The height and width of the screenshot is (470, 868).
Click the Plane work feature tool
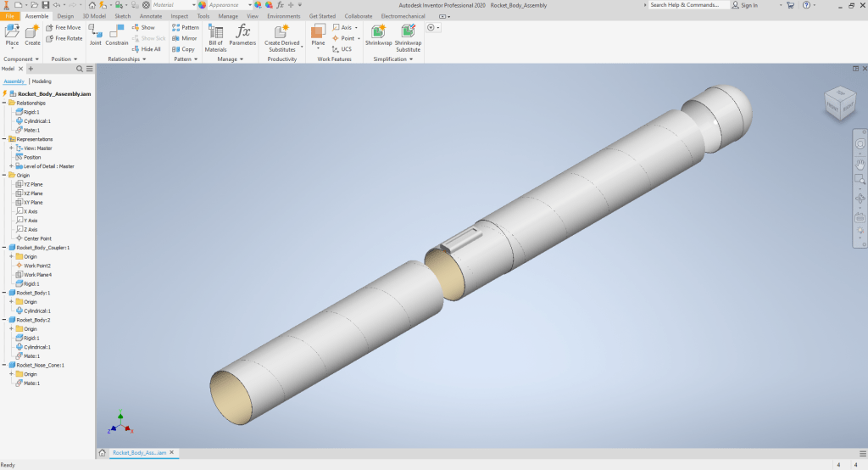[318, 35]
